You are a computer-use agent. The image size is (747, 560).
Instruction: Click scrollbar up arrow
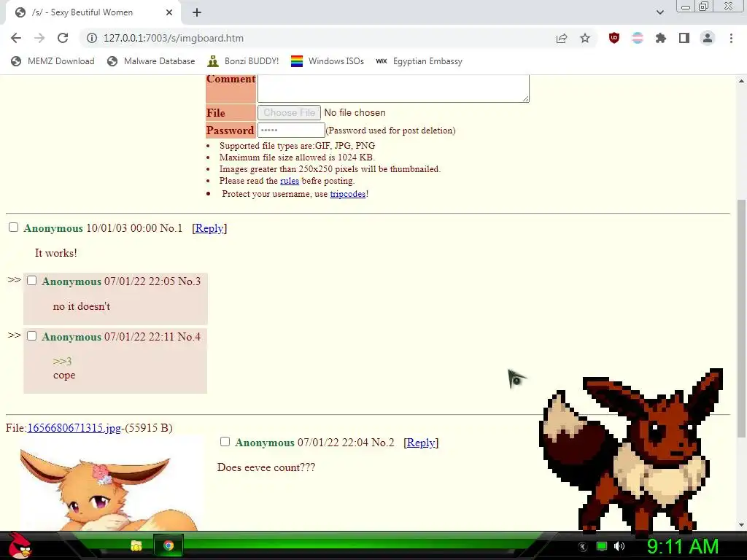coord(741,81)
